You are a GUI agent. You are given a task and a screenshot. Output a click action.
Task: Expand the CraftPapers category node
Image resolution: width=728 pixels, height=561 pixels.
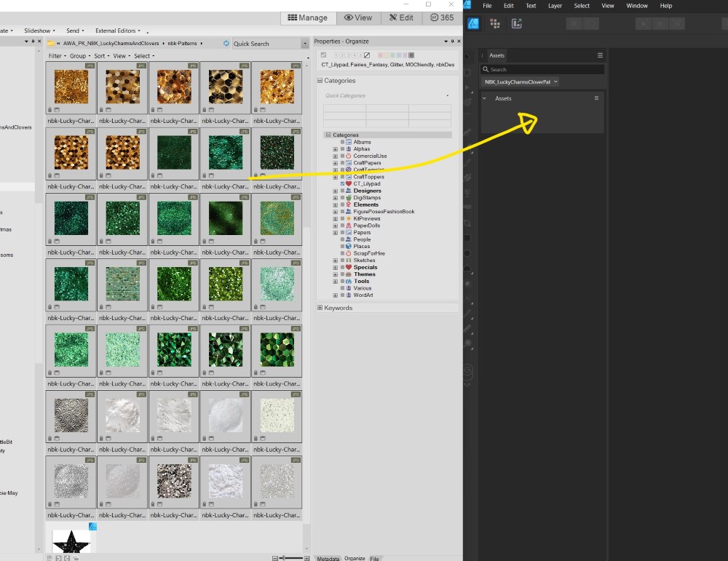click(x=335, y=163)
